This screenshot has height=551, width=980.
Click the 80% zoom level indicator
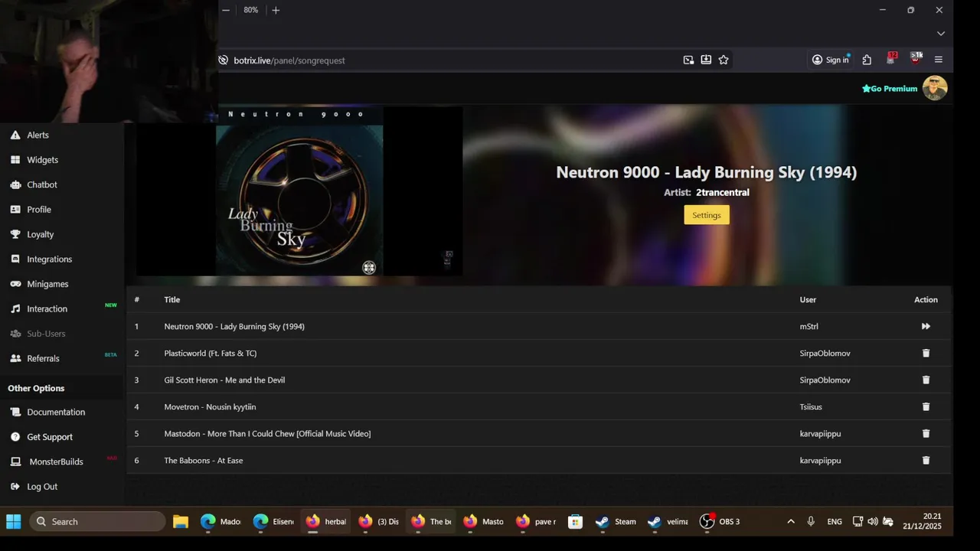click(251, 10)
